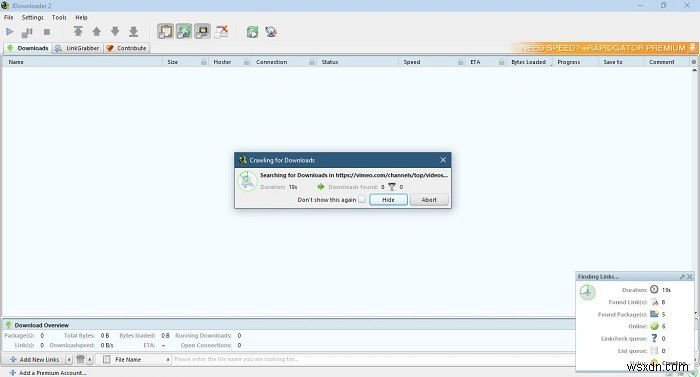This screenshot has height=377, width=700.
Task: Click the globe update check toolbar icon
Action: point(271,32)
